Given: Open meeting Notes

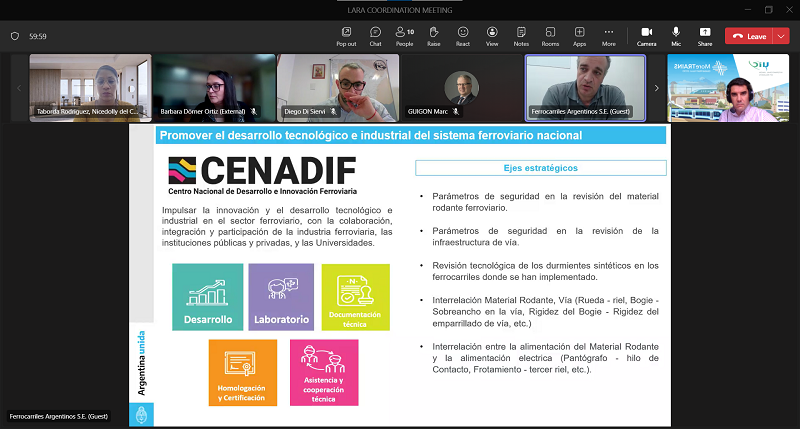Looking at the screenshot, I should (x=521, y=36).
